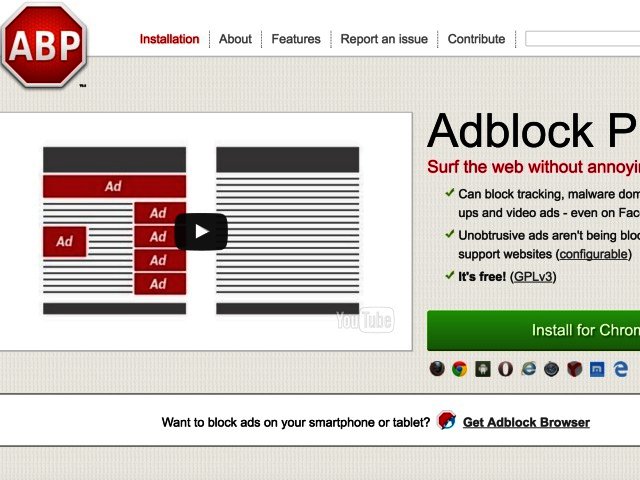The image size is (640, 480).
Task: Select the Opera browser icon
Action: pyautogui.click(x=506, y=369)
